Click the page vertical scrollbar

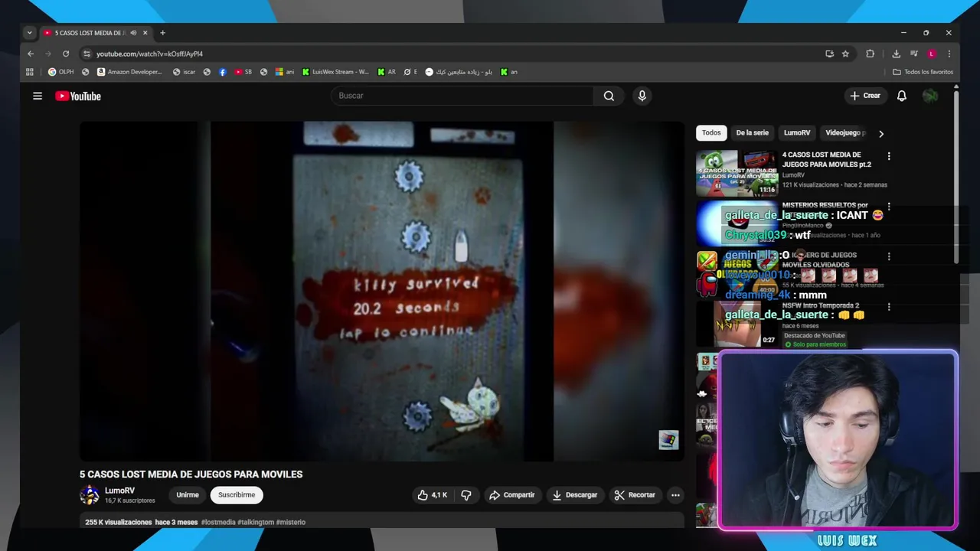(x=956, y=176)
